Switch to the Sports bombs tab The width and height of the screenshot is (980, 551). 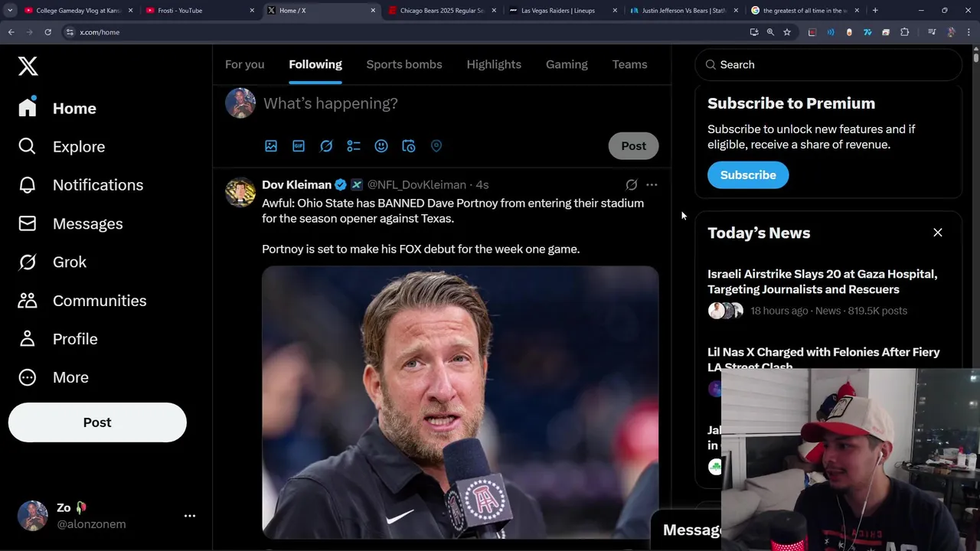(x=404, y=64)
